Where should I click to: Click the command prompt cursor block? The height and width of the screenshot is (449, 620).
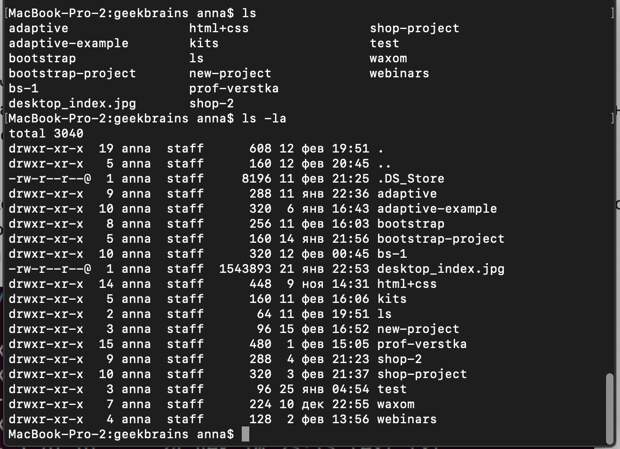(x=245, y=434)
